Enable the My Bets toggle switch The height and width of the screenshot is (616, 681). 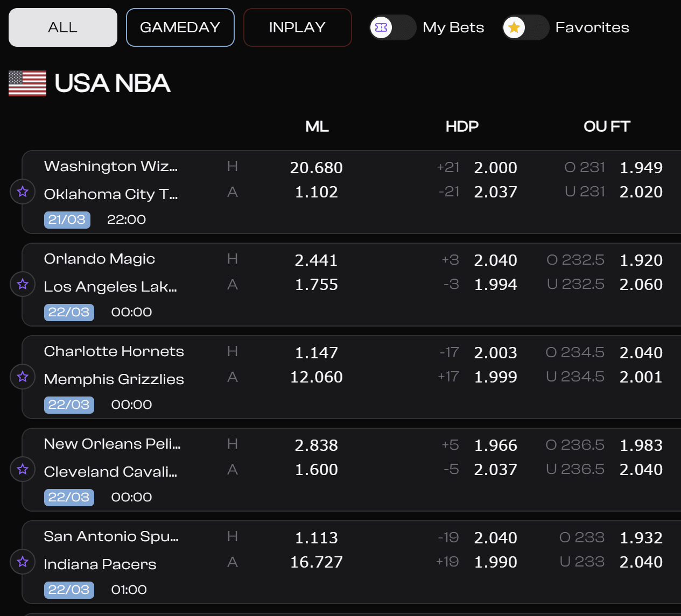[393, 27]
